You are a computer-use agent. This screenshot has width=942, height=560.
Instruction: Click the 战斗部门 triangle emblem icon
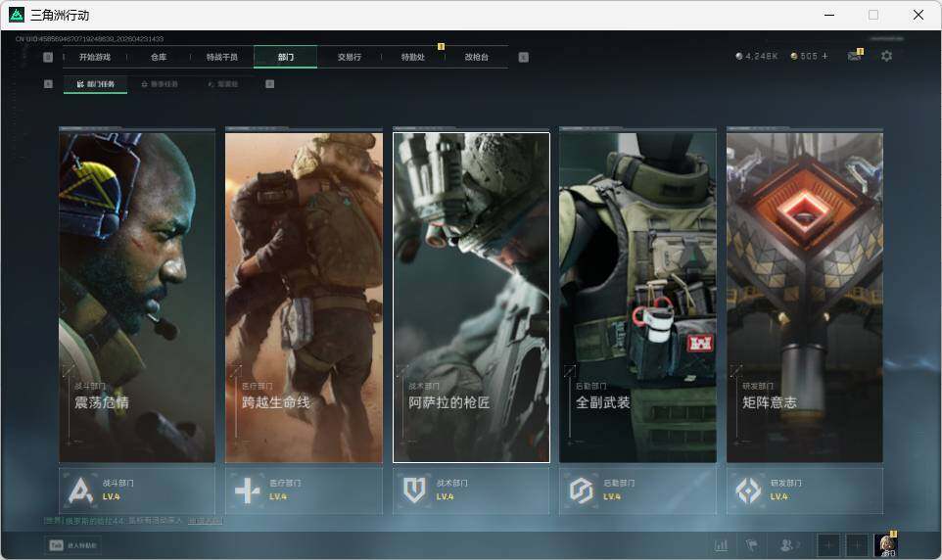pyautogui.click(x=80, y=490)
